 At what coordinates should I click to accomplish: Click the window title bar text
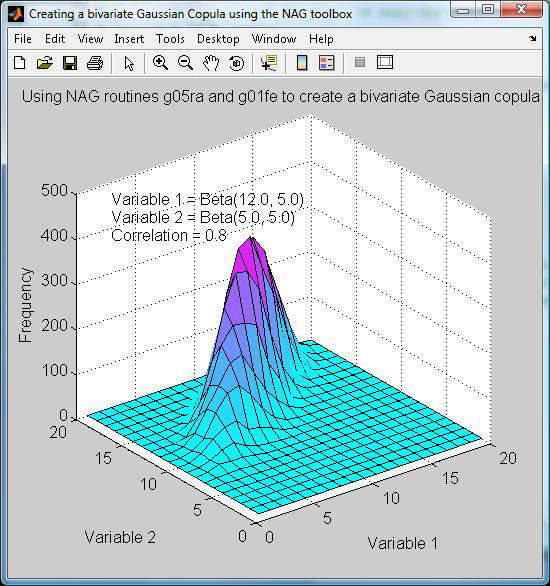[x=191, y=14]
